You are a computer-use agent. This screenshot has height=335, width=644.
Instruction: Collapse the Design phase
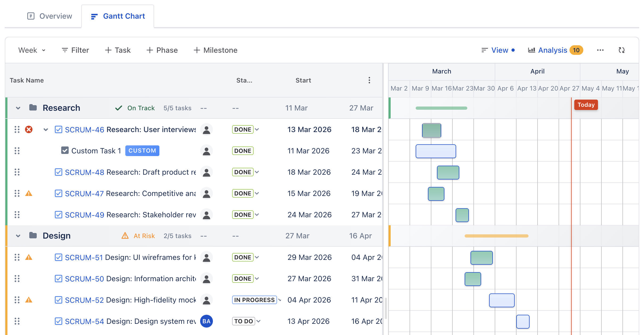pyautogui.click(x=18, y=236)
